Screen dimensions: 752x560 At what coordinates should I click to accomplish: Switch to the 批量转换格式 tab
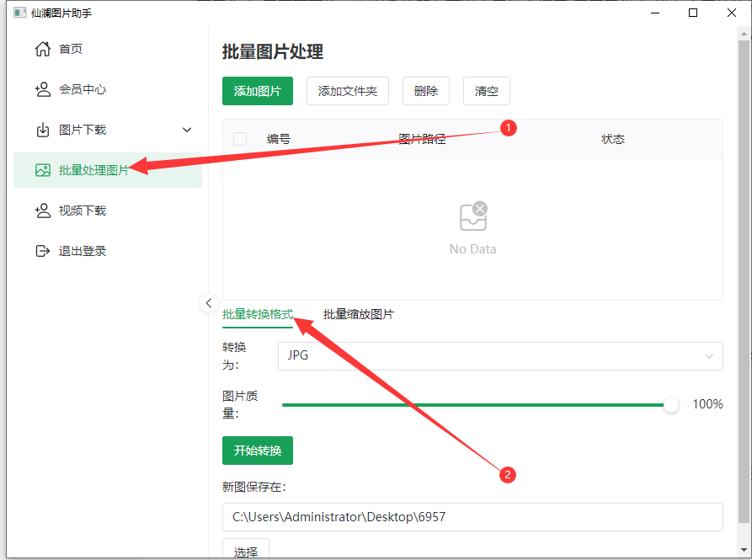click(x=258, y=314)
